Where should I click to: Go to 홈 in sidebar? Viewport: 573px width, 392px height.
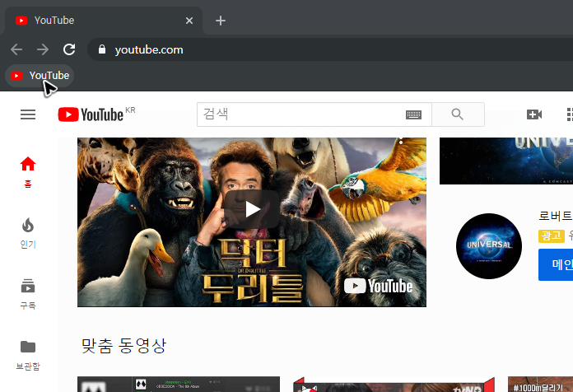pyautogui.click(x=28, y=172)
